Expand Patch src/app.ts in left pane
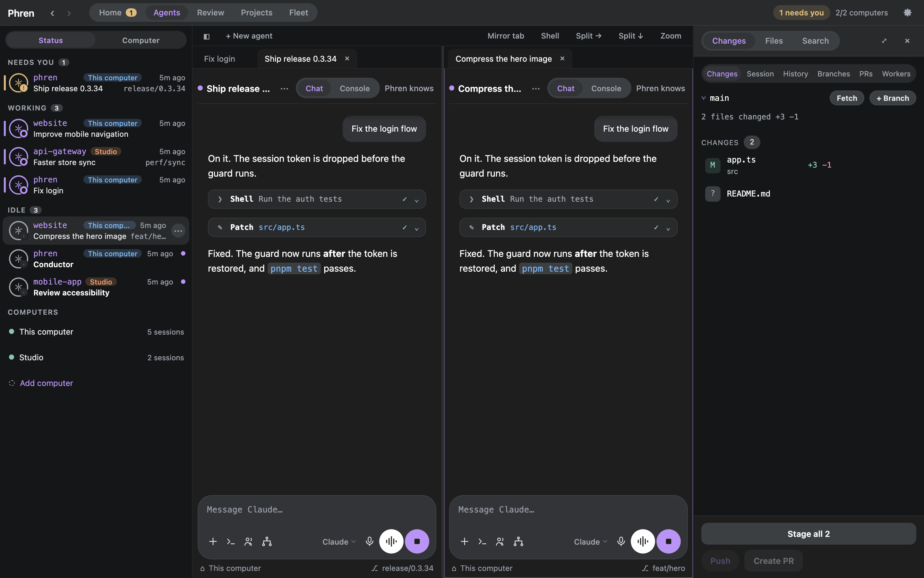The width and height of the screenshot is (924, 578). click(317, 227)
